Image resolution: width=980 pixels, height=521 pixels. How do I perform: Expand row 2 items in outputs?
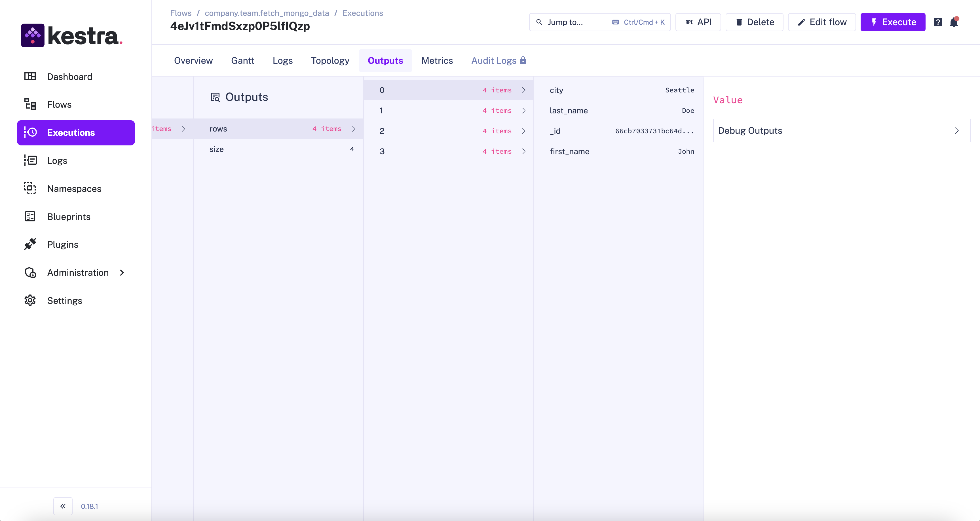(x=523, y=131)
